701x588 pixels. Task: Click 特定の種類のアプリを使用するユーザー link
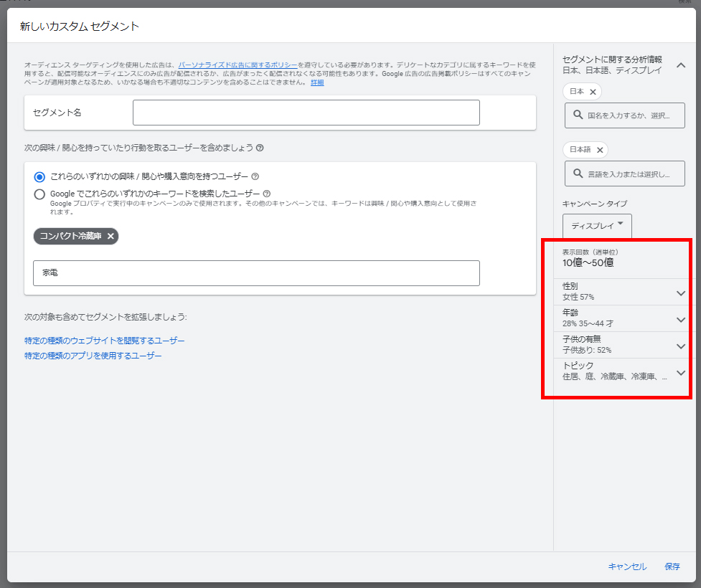pos(93,356)
